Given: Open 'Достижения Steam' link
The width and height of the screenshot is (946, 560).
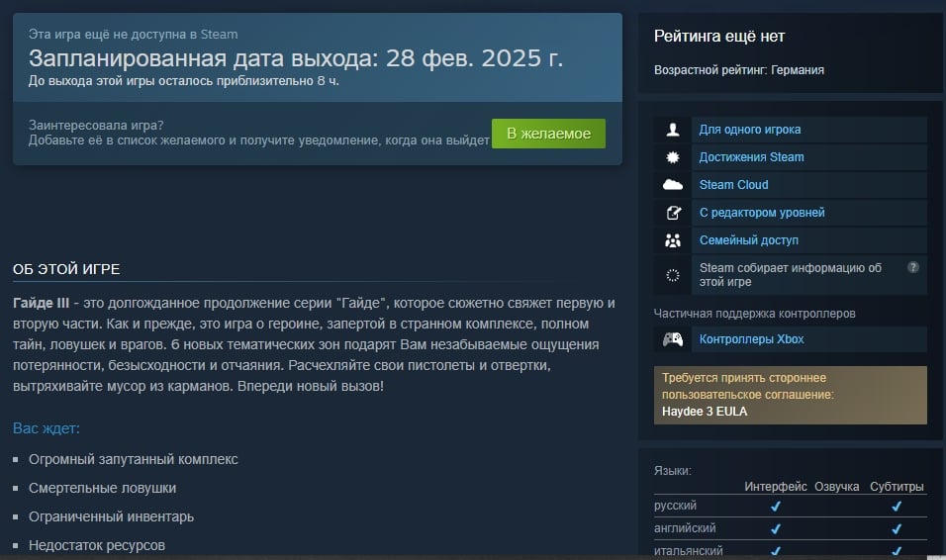Looking at the screenshot, I should click(752, 157).
